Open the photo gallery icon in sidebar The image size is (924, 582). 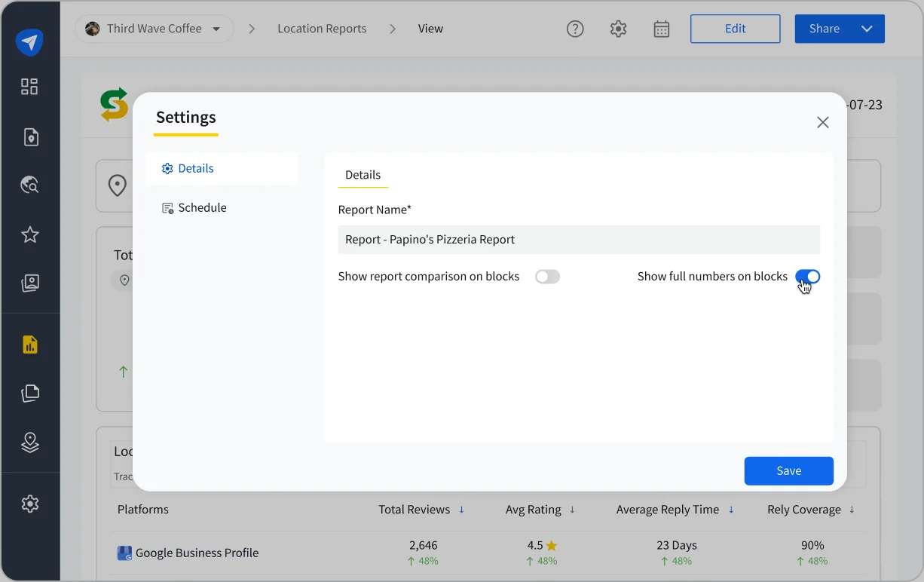[30, 283]
